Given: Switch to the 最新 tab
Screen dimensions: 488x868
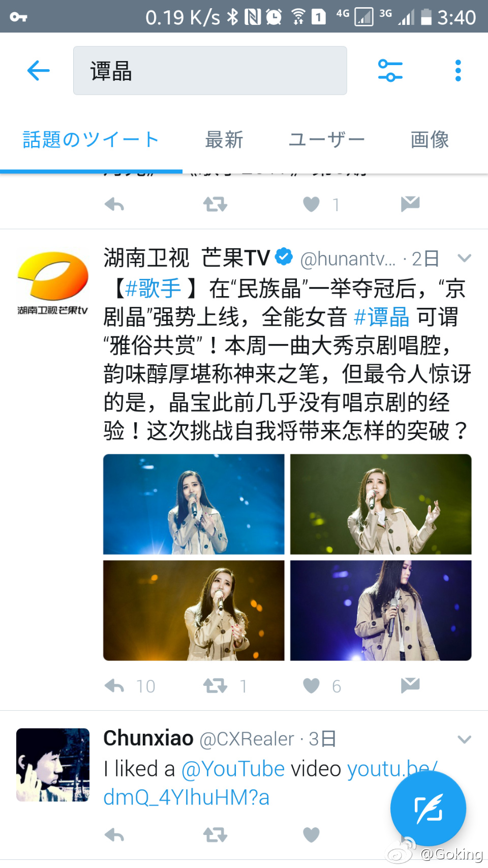Looking at the screenshot, I should (224, 139).
